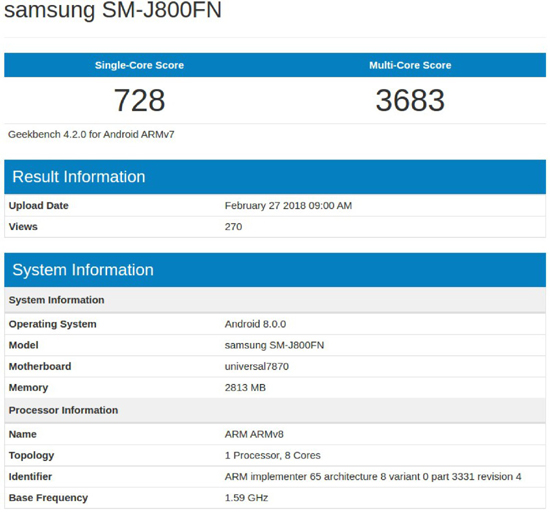Click the Operating System label

coord(53,324)
